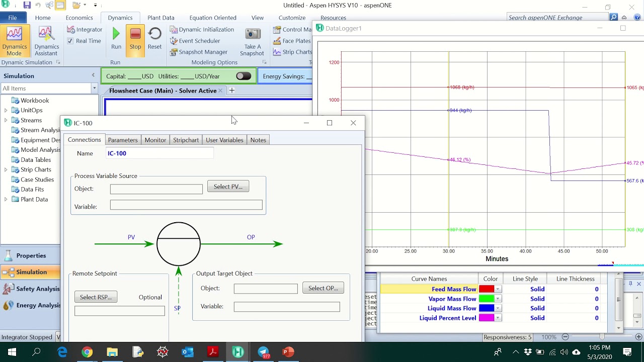This screenshot has height=362, width=644.
Task: Open Vapor Mass Flow color dropdown
Action: point(498,299)
